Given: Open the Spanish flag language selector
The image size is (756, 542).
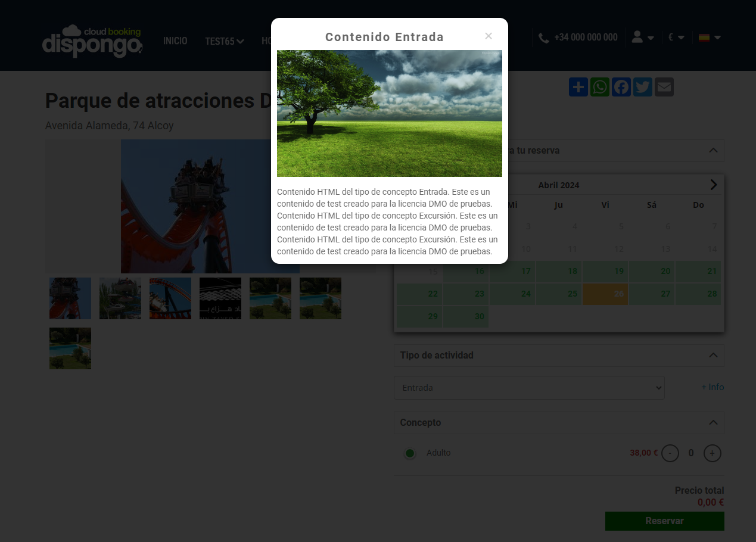Looking at the screenshot, I should click(x=710, y=37).
